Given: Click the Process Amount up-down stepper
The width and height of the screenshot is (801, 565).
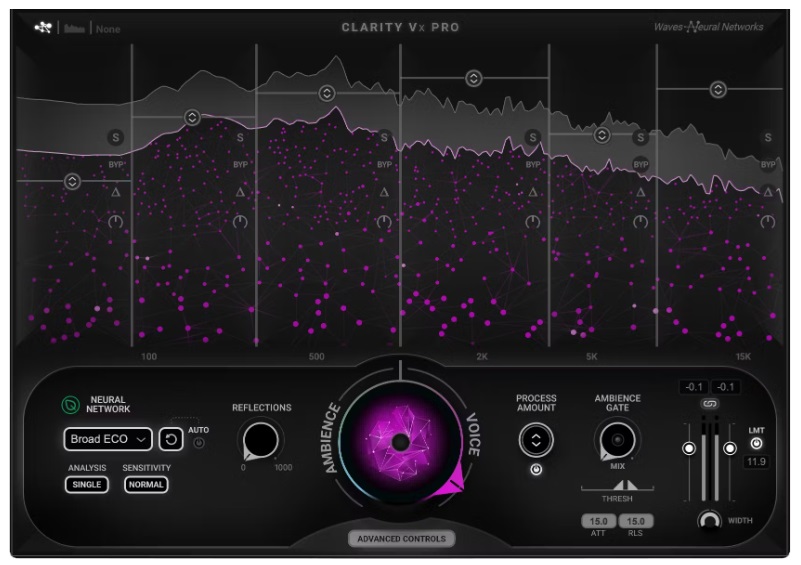Looking at the screenshot, I should pos(536,440).
